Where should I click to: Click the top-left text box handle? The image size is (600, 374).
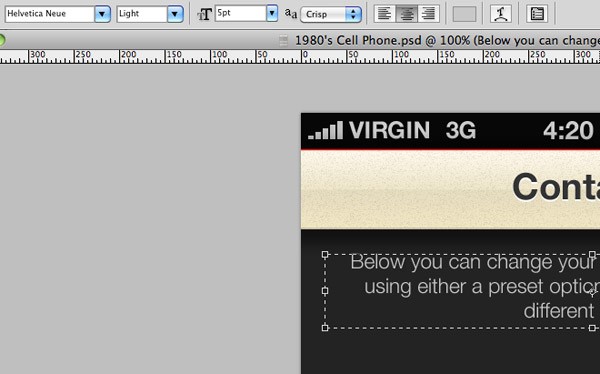[x=325, y=254]
